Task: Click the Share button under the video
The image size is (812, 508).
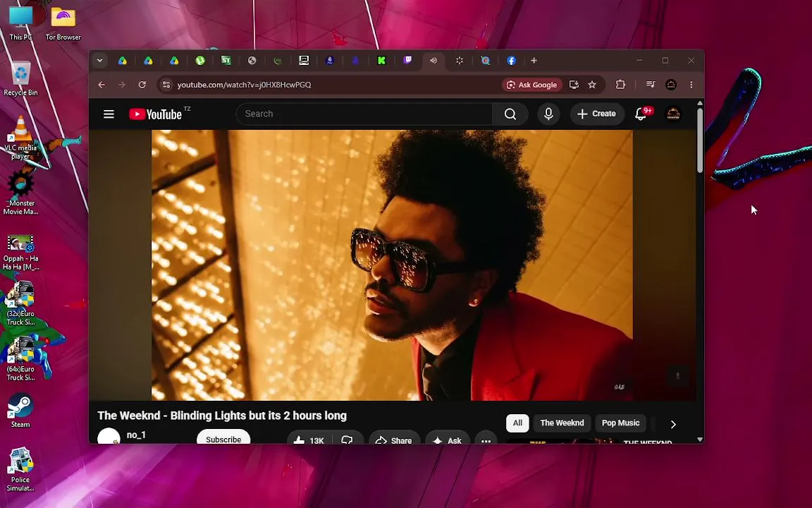Action: (x=394, y=440)
